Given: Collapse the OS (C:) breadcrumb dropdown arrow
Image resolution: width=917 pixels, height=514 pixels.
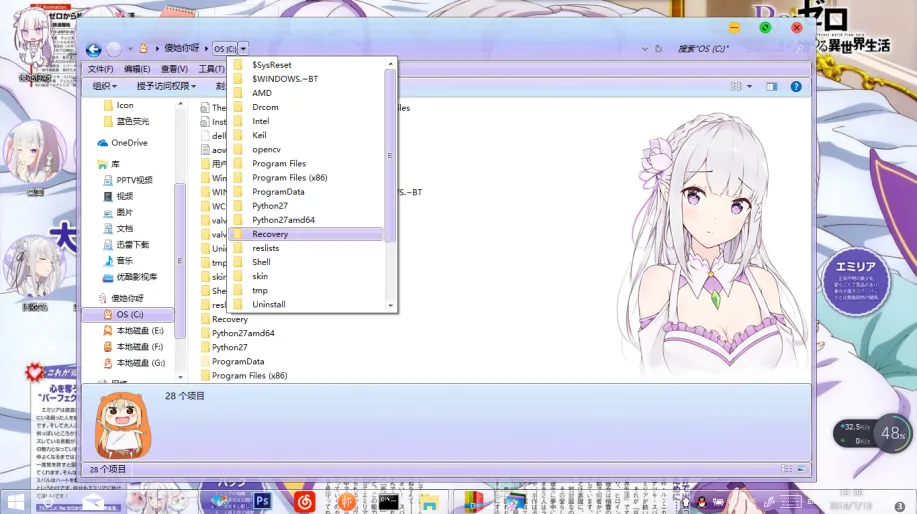Looking at the screenshot, I should point(243,49).
